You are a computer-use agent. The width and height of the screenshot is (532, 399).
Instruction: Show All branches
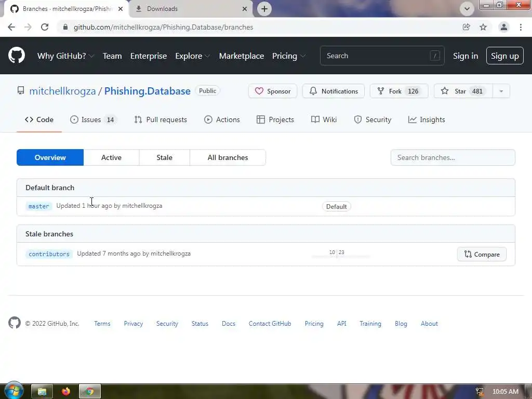(228, 157)
